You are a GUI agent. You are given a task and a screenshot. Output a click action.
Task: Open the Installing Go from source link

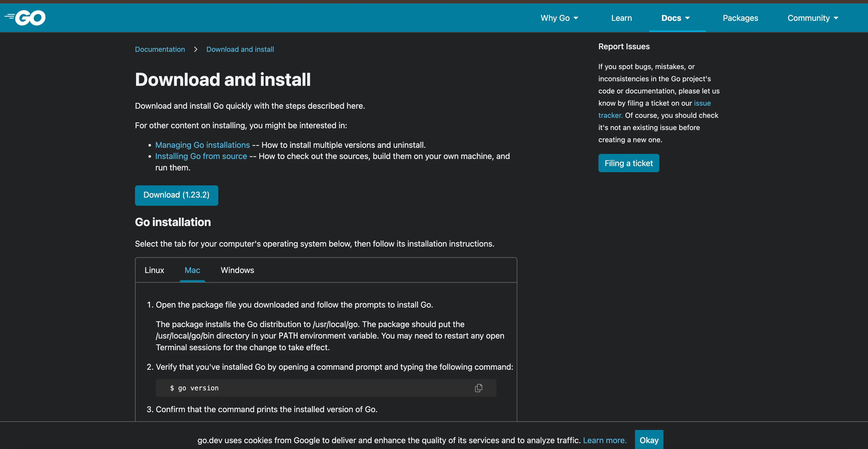[201, 156]
